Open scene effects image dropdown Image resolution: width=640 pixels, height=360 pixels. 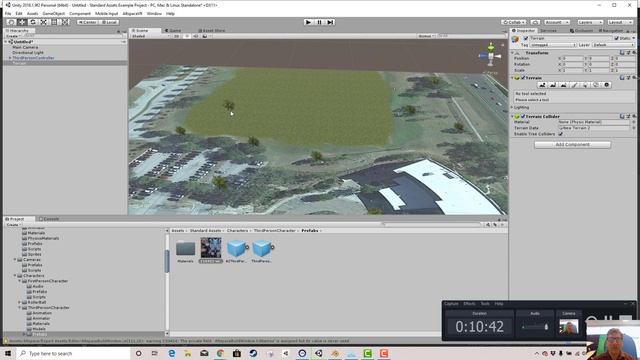click(x=206, y=36)
